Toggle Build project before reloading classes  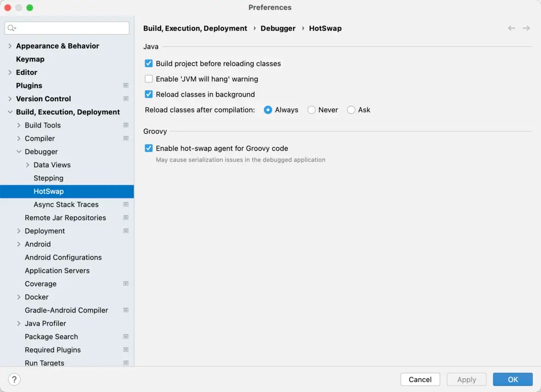pos(149,64)
